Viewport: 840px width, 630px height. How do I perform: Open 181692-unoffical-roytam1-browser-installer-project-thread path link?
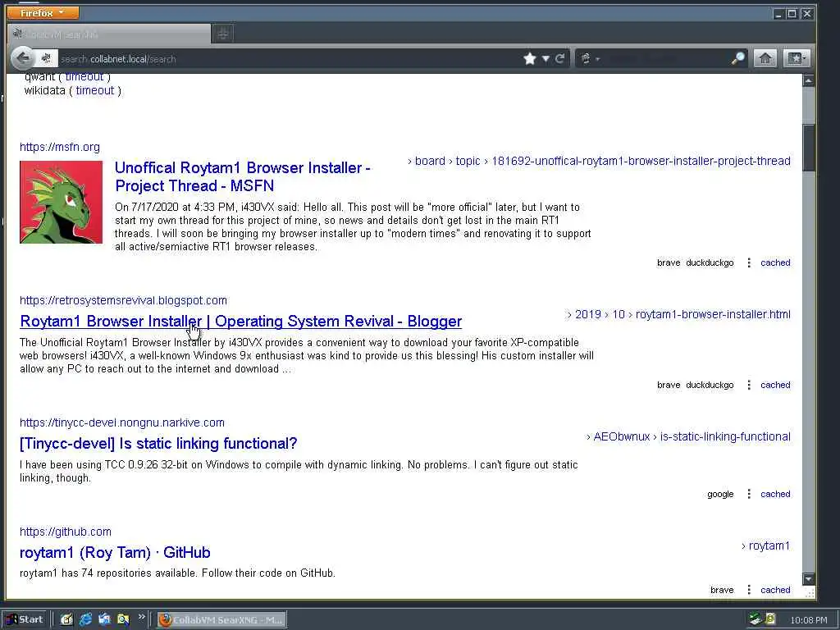point(641,161)
